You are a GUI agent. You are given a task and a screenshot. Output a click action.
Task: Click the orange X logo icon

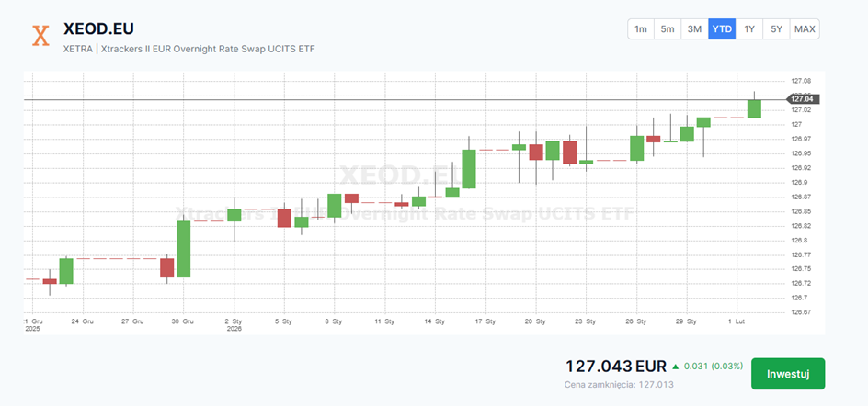(40, 35)
